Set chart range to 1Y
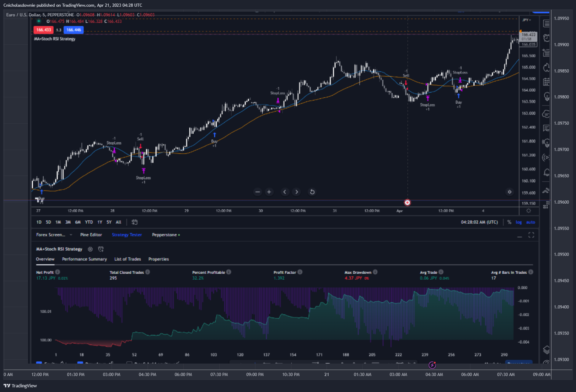This screenshot has width=576, height=392. coord(100,222)
